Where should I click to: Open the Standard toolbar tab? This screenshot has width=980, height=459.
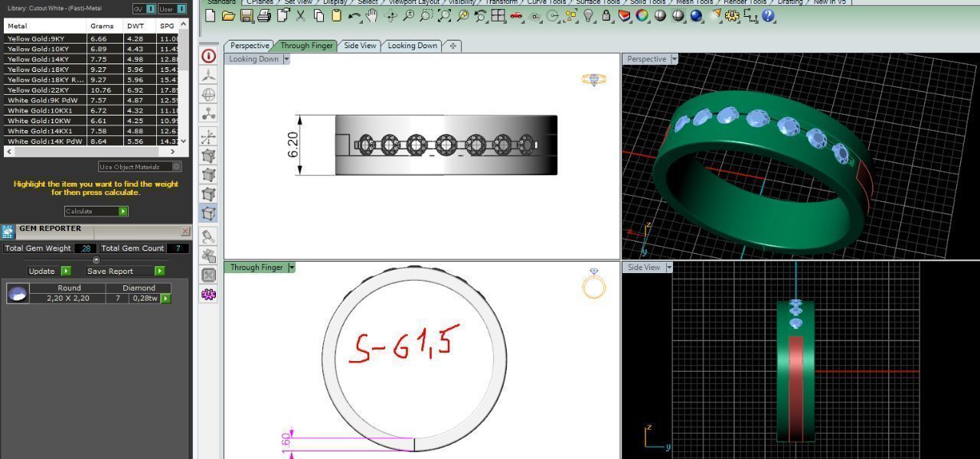[x=221, y=2]
